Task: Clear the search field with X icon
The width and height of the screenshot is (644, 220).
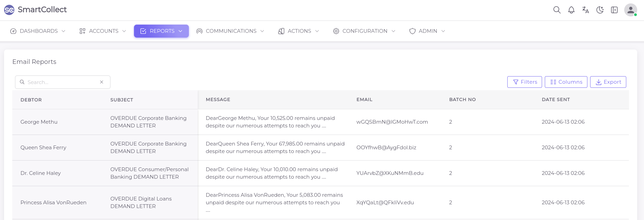Action: pos(102,82)
